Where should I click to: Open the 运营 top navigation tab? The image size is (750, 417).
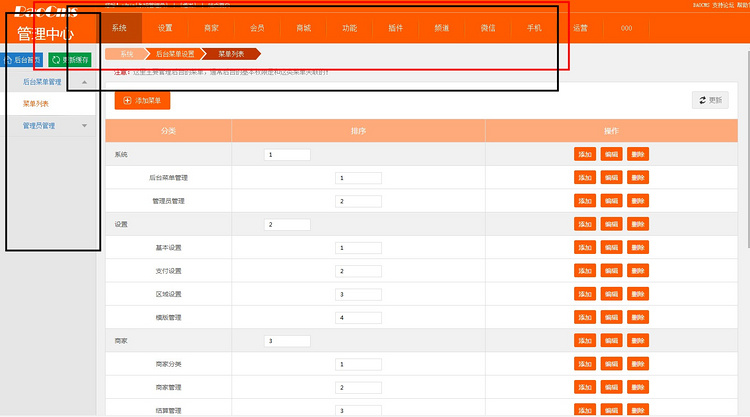tap(580, 28)
